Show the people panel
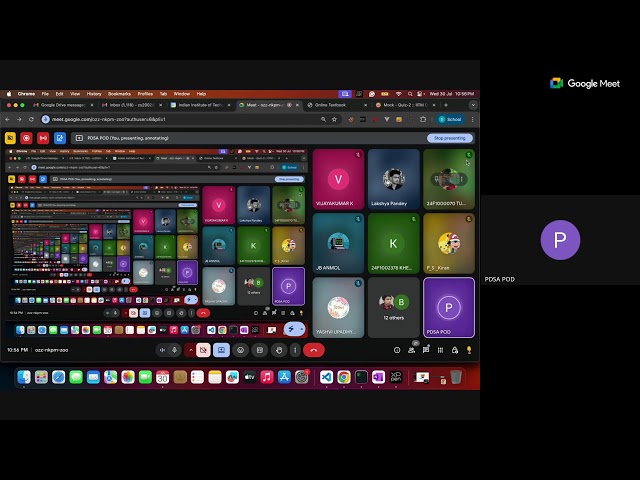The image size is (640, 480). coord(411,350)
